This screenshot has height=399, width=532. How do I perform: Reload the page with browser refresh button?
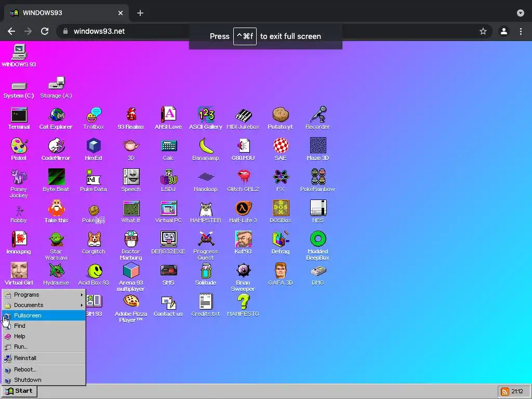point(45,31)
